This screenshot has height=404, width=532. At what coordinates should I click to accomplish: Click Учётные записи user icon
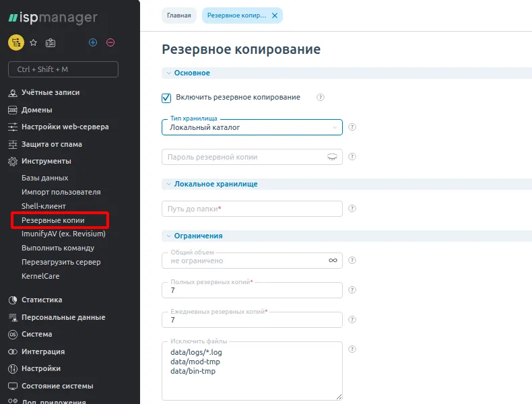13,93
